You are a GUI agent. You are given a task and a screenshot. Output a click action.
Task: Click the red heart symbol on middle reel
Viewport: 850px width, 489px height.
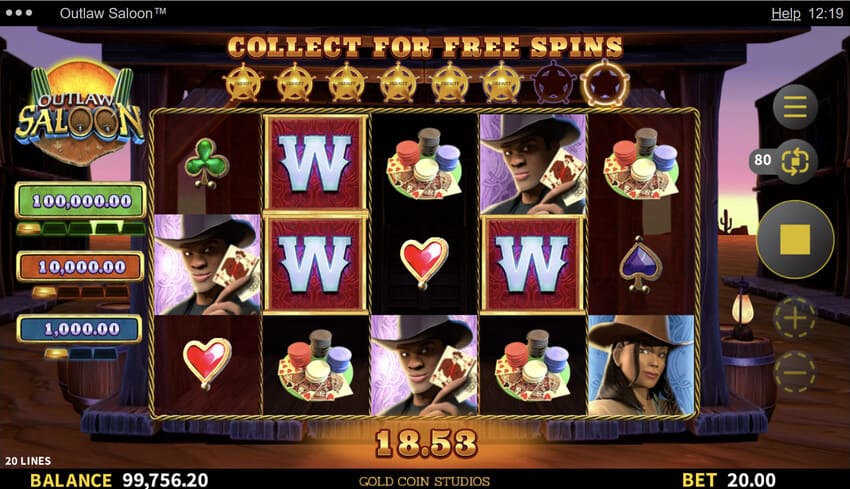[424, 263]
